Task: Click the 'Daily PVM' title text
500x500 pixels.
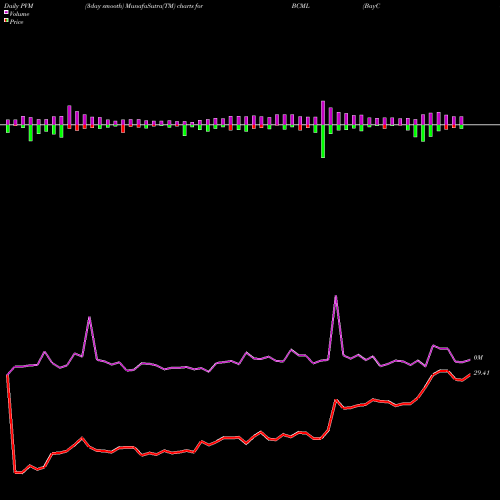Action: click(x=19, y=6)
